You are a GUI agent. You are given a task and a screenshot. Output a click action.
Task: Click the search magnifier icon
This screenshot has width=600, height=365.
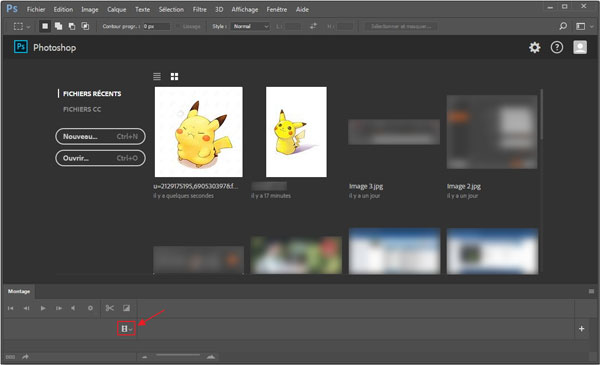pyautogui.click(x=563, y=26)
